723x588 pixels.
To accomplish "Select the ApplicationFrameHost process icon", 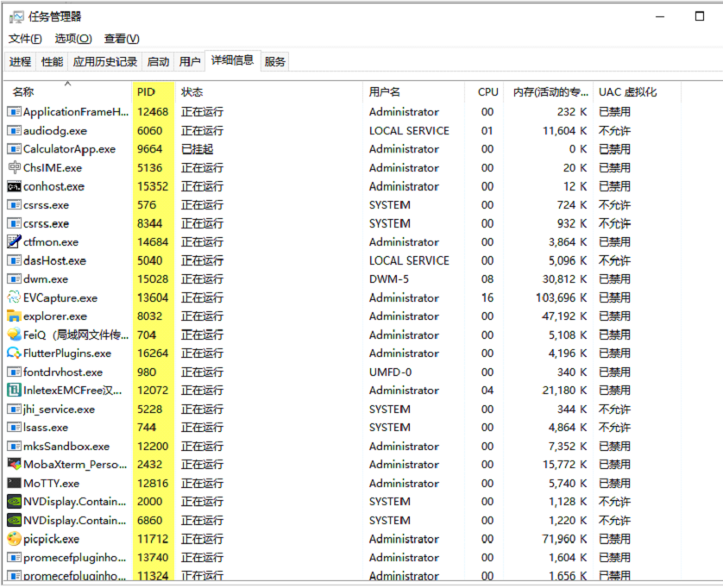I will pyautogui.click(x=15, y=112).
